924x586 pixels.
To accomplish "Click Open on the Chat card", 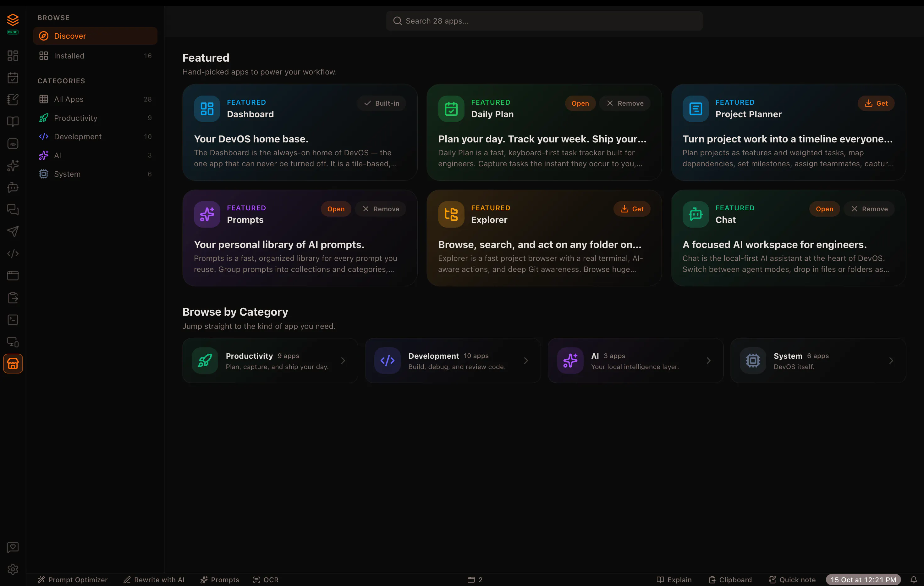I will click(x=824, y=209).
